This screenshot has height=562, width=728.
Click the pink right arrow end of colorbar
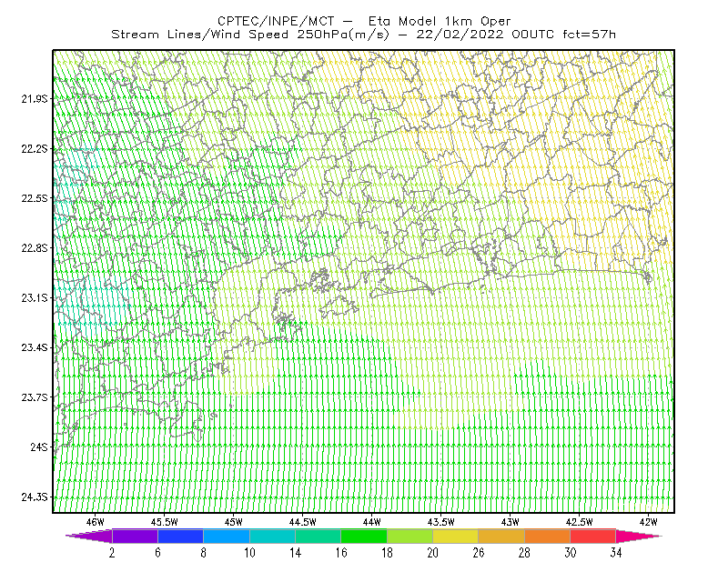(x=639, y=536)
